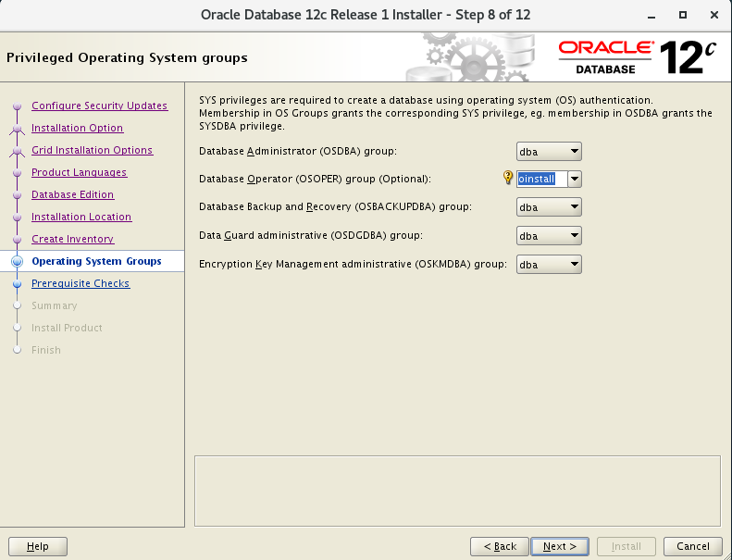Jump to Installation Option step
The width and height of the screenshot is (732, 560).
coord(77,128)
